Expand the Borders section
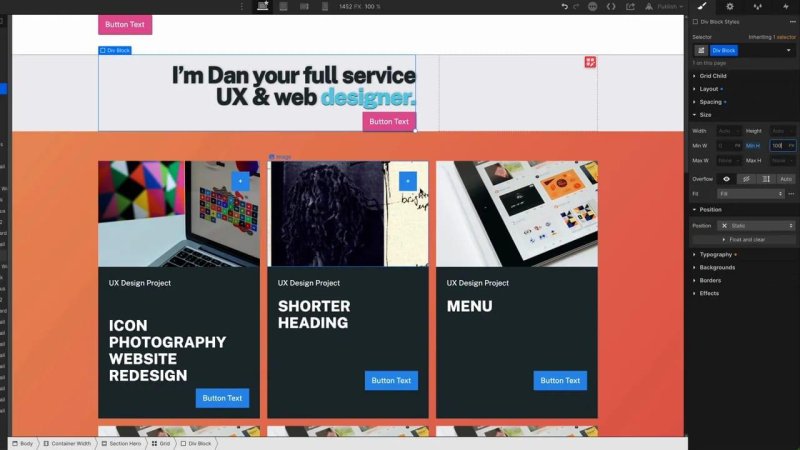Image resolution: width=800 pixels, height=450 pixels. [x=710, y=281]
